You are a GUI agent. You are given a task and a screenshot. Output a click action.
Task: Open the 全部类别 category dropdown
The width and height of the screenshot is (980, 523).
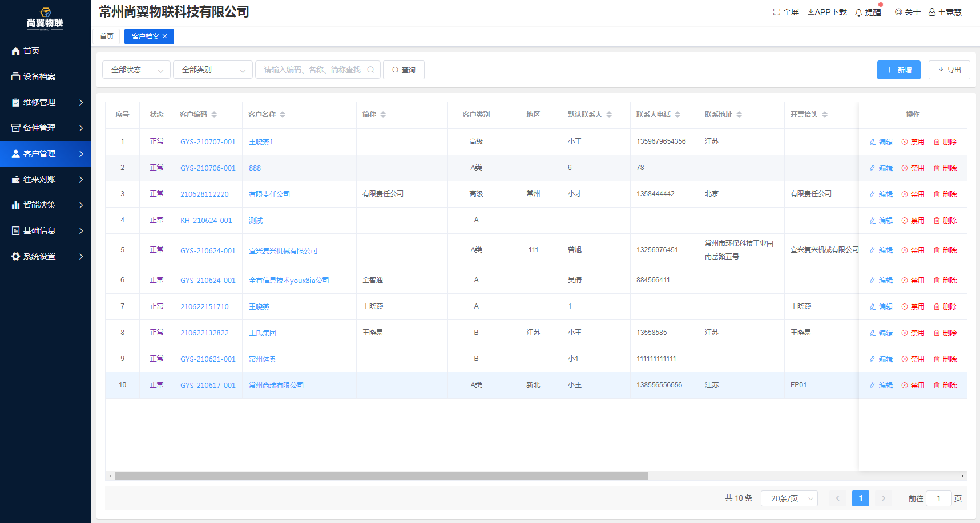point(212,70)
